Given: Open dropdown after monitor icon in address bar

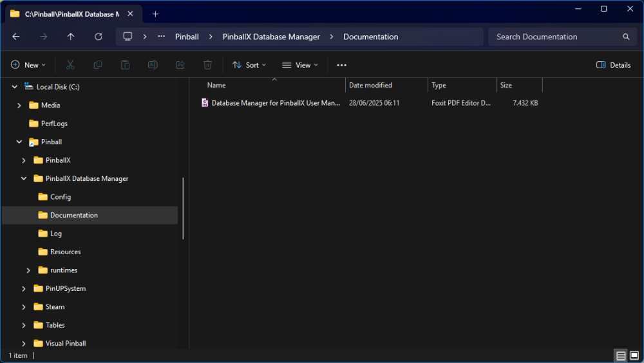Looking at the screenshot, I should pos(145,37).
